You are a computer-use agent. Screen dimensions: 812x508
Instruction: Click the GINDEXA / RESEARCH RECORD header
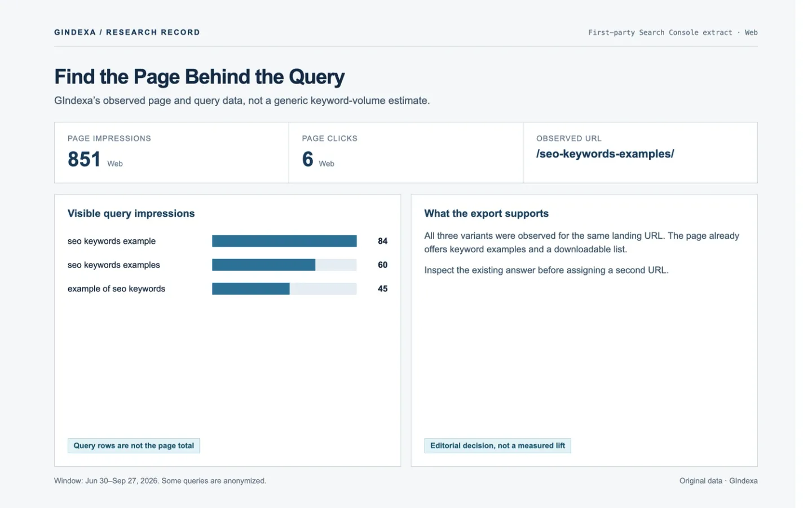pos(127,32)
